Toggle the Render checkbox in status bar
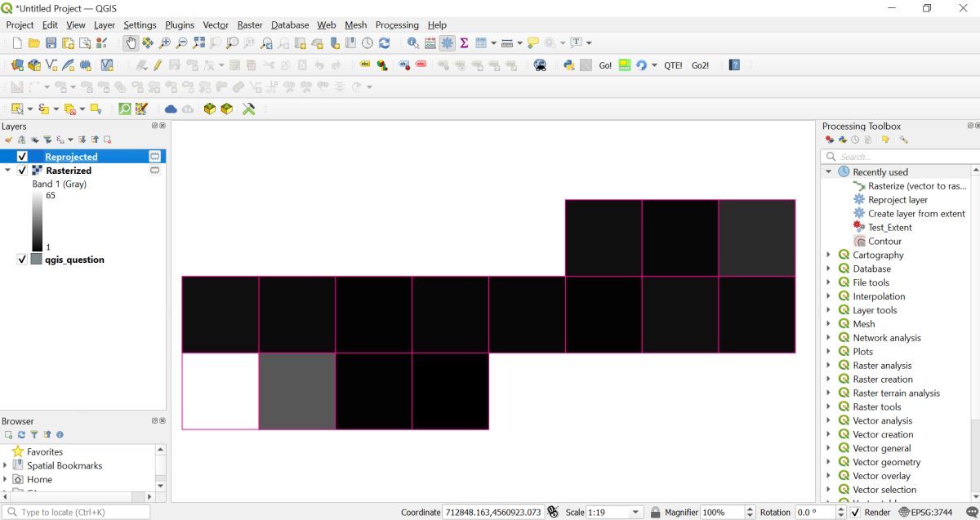 [x=855, y=513]
